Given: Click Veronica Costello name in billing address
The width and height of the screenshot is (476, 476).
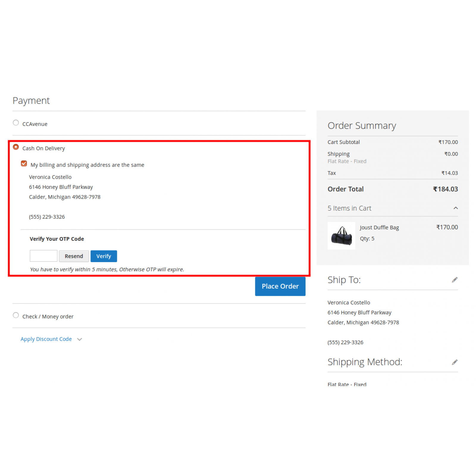Looking at the screenshot, I should [x=50, y=177].
